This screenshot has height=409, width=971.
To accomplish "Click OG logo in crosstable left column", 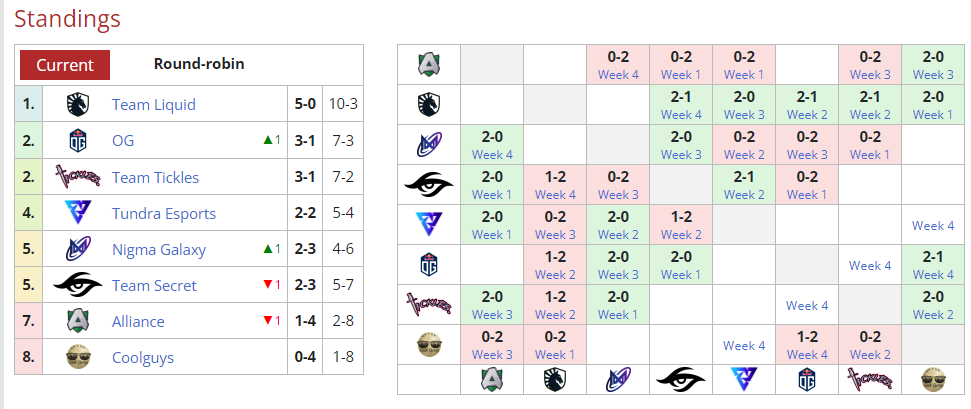I will click(x=429, y=265).
